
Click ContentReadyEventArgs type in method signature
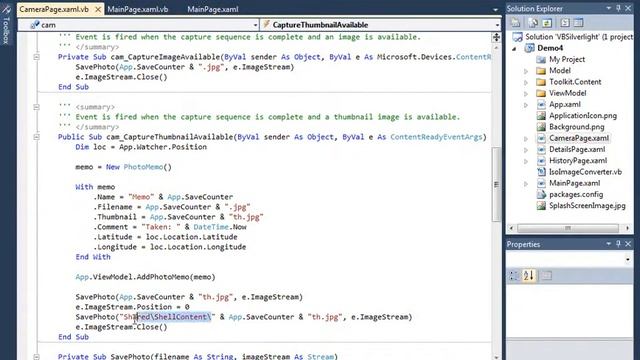pyautogui.click(x=436, y=137)
